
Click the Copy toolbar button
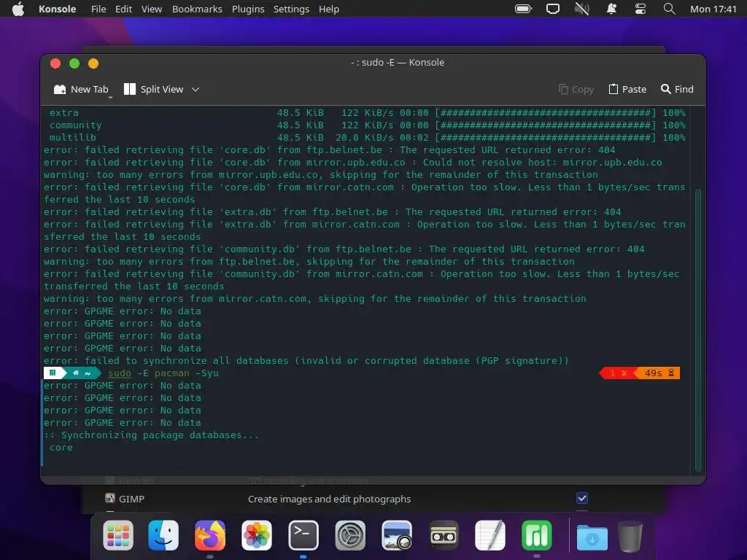pos(576,89)
